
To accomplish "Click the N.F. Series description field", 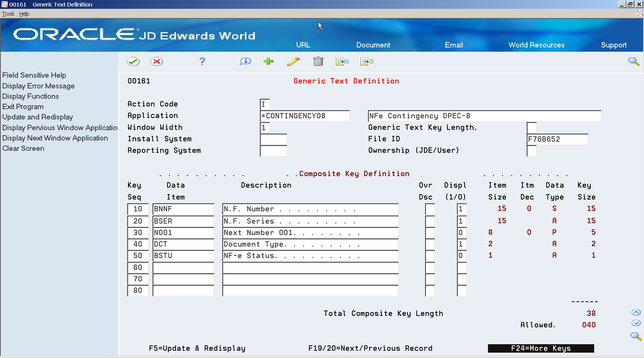I will click(310, 221).
